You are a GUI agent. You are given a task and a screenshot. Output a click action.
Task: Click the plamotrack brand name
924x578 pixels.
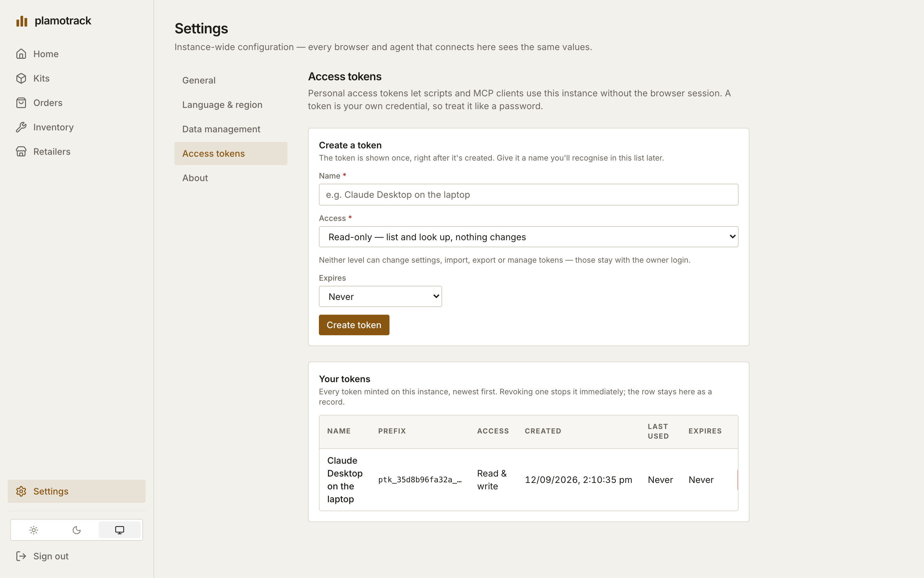[63, 21]
